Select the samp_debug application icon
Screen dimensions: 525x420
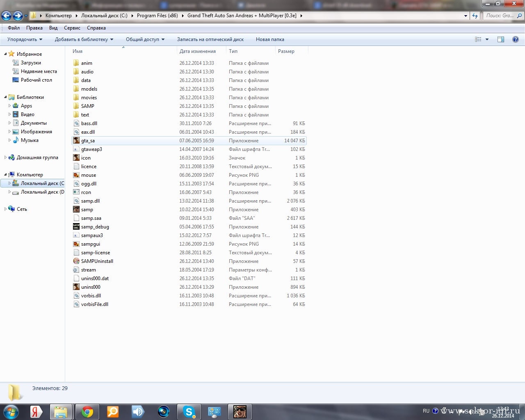coord(76,227)
